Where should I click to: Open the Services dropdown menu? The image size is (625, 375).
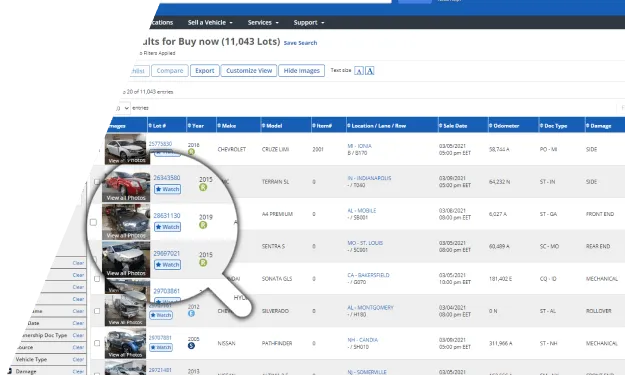coord(263,23)
